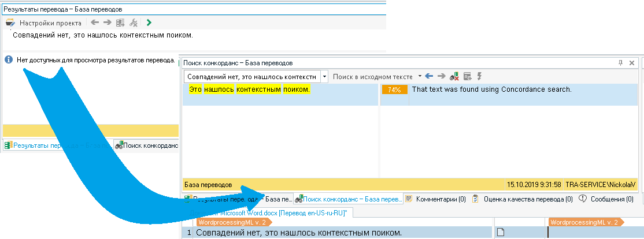Image resolution: width=644 pixels, height=239 pixels.
Task: Click the 74% match score badge
Action: 394,90
